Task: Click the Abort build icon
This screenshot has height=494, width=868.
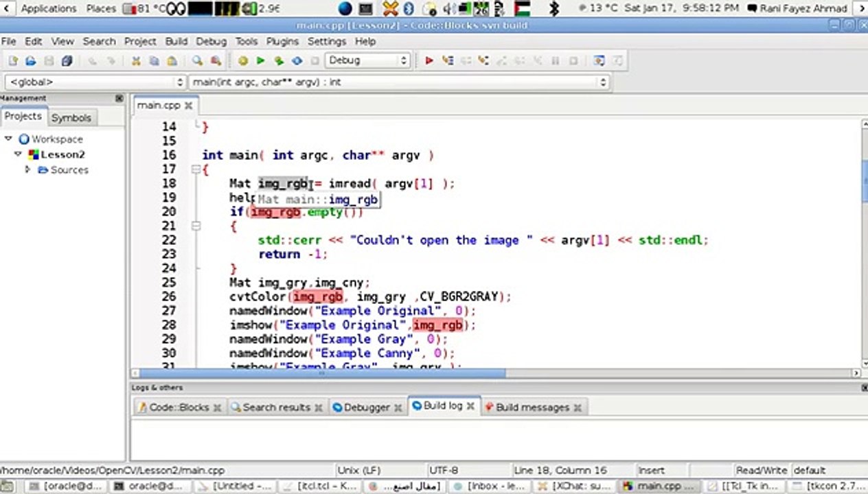Action: [x=315, y=60]
